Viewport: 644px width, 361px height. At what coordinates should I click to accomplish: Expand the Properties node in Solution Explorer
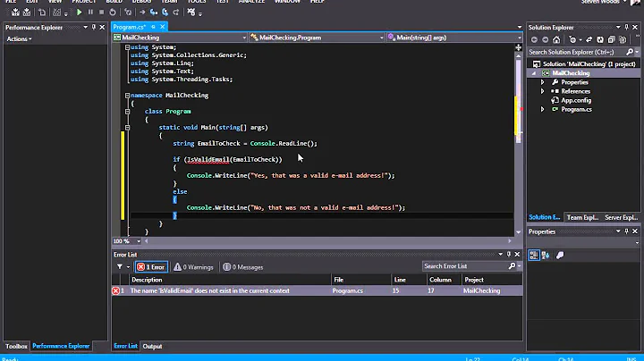tap(542, 82)
